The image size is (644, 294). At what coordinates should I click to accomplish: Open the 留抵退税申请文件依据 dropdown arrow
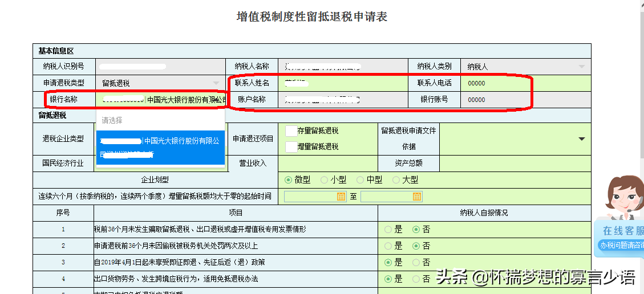581,139
